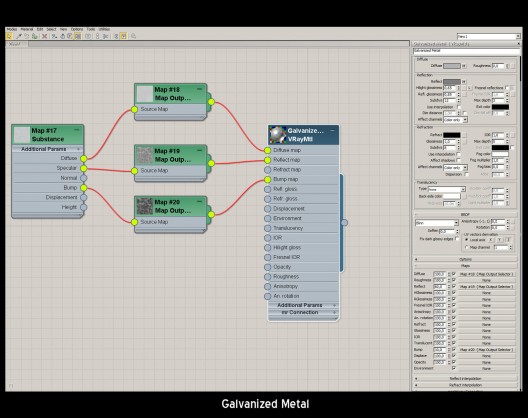Click the scissors icon in the toolbar
528x418 pixels.
click(105, 36)
